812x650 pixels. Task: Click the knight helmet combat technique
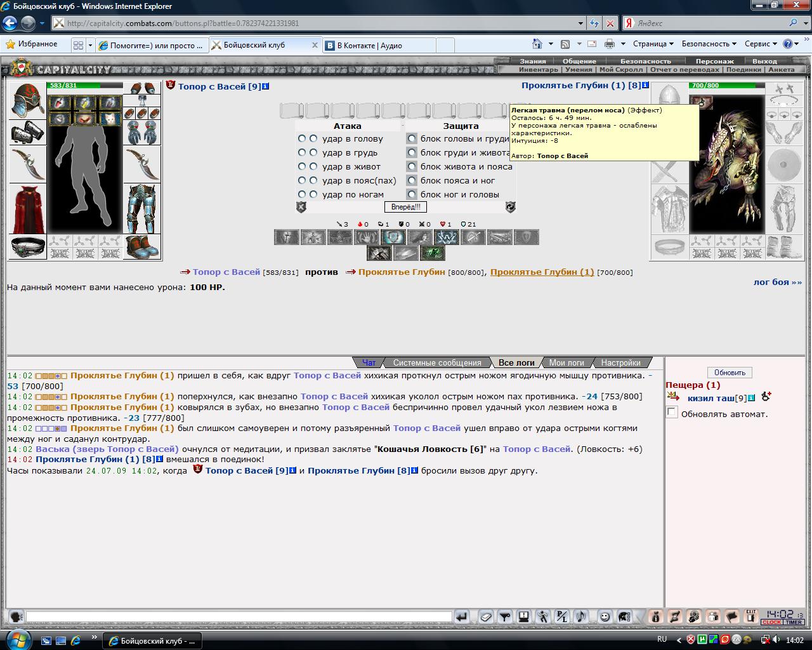click(x=286, y=237)
